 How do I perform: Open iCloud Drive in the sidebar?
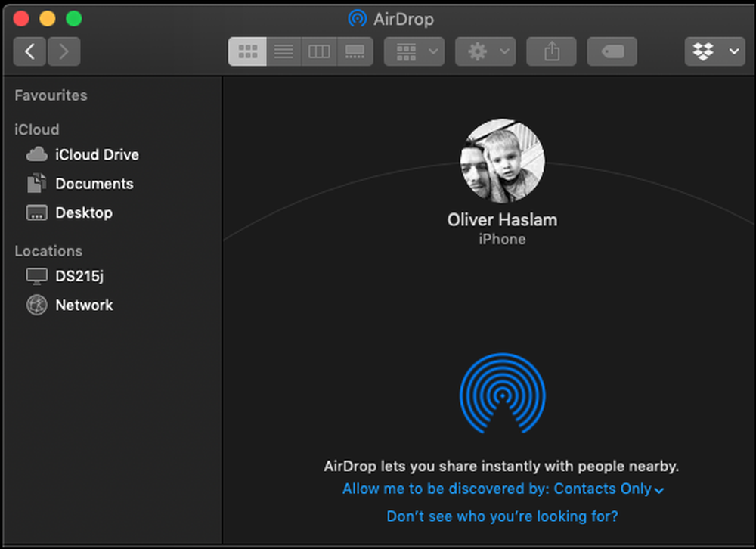(x=111, y=155)
